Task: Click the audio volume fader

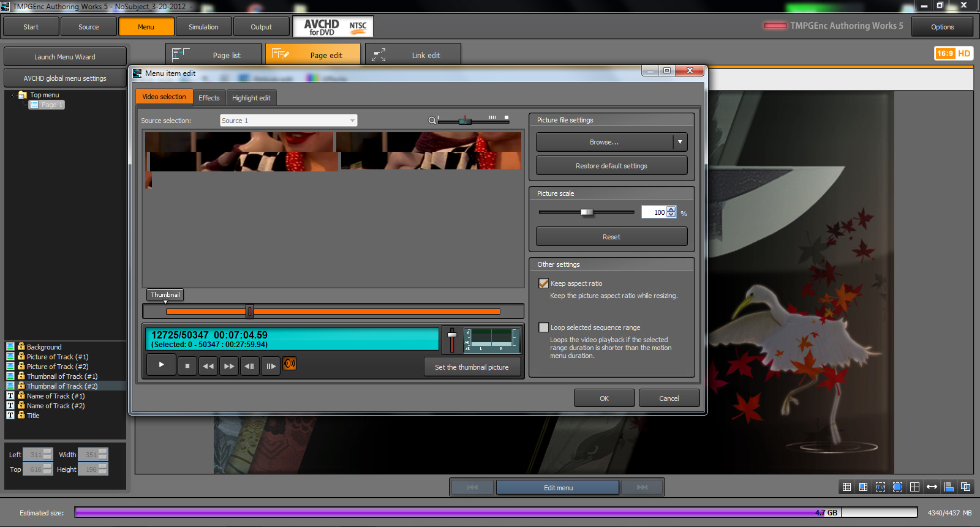Action: pyautogui.click(x=452, y=335)
